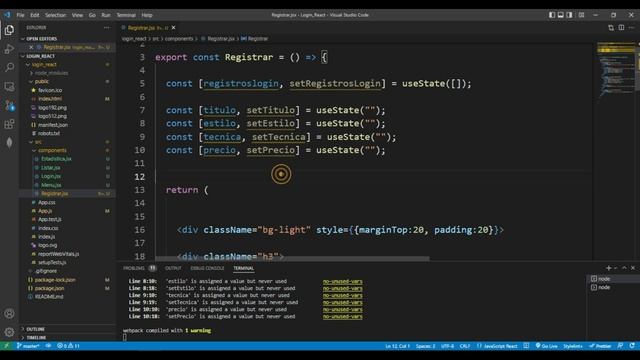
Task: Click the compare changes icon in editor toolbar
Action: click(x=611, y=27)
